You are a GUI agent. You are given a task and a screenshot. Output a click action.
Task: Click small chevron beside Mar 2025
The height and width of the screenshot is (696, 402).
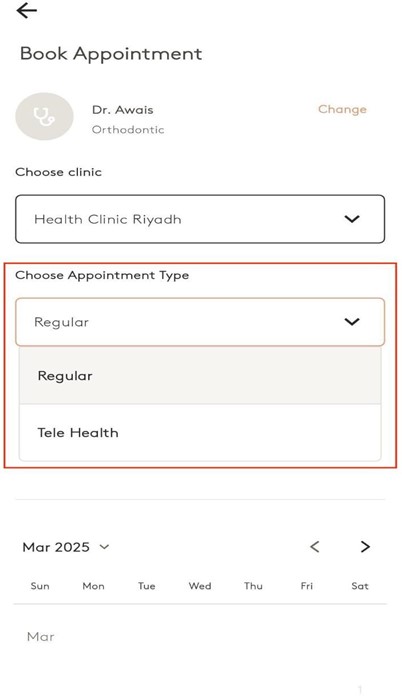pos(104,546)
